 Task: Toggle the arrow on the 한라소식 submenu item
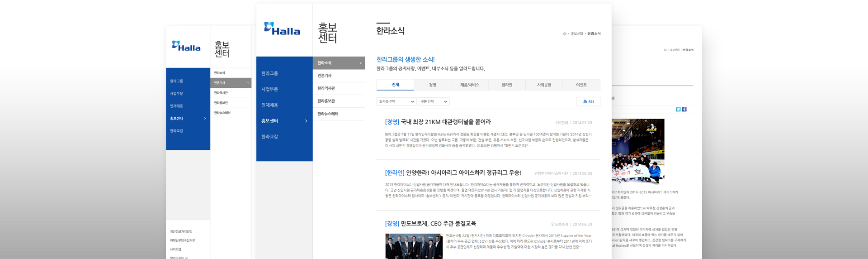pyautogui.click(x=360, y=63)
